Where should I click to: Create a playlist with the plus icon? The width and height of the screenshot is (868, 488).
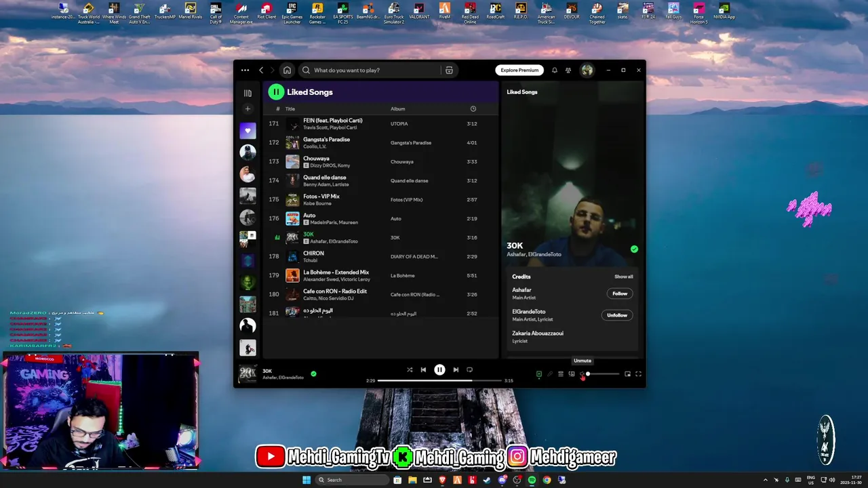tap(248, 108)
